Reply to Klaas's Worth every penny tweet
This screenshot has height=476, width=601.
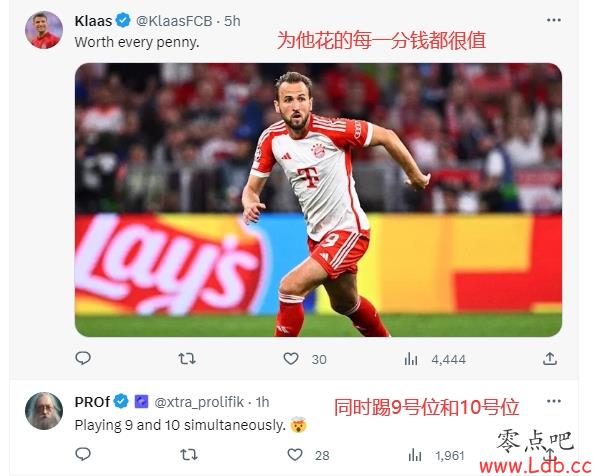click(x=83, y=358)
